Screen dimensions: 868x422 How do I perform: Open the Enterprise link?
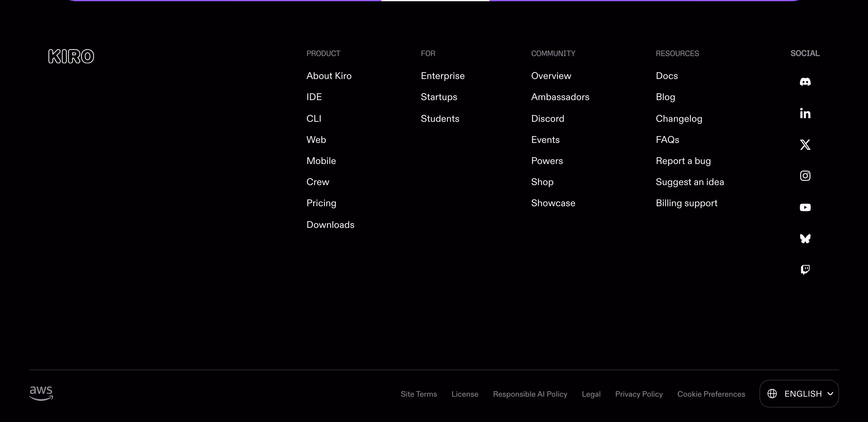(x=442, y=76)
